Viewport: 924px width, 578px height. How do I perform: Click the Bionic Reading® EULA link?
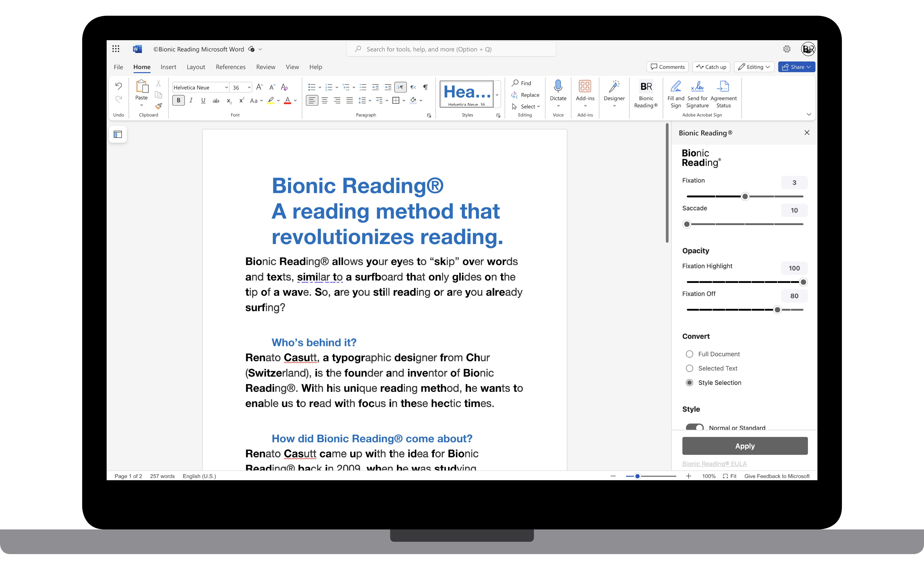click(712, 464)
